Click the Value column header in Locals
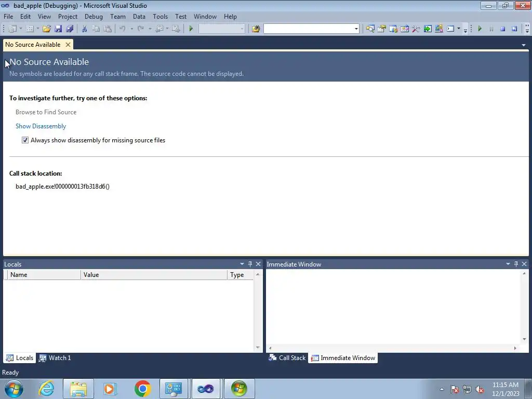Screen dimensions: 532x399 pos(154,275)
